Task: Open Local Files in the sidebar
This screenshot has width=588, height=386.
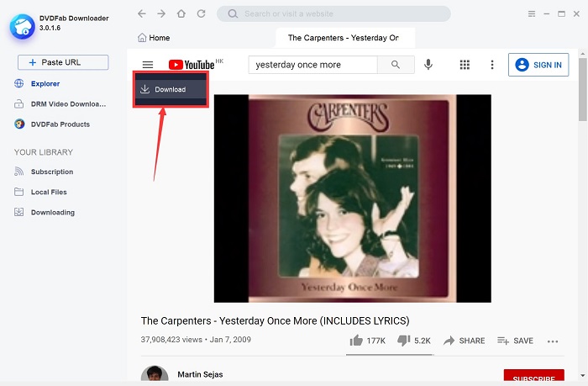Action: click(x=40, y=192)
